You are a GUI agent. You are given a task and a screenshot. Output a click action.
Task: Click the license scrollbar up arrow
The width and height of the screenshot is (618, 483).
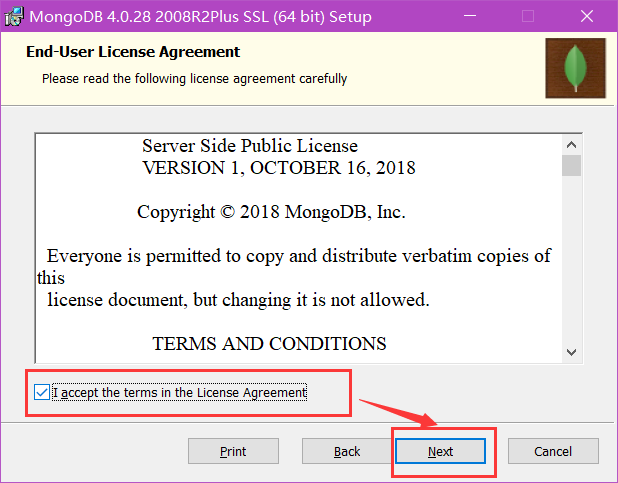pos(571,145)
